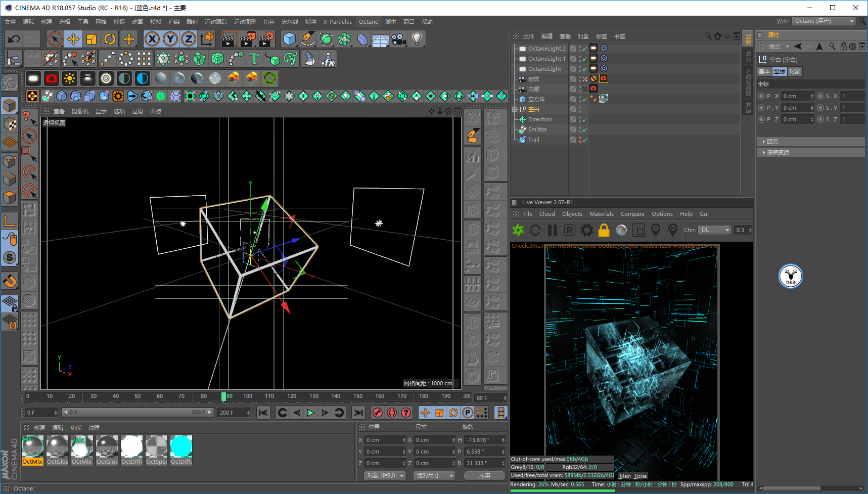Record active objects keyframe button
The height and width of the screenshot is (494, 868).
coord(377,413)
